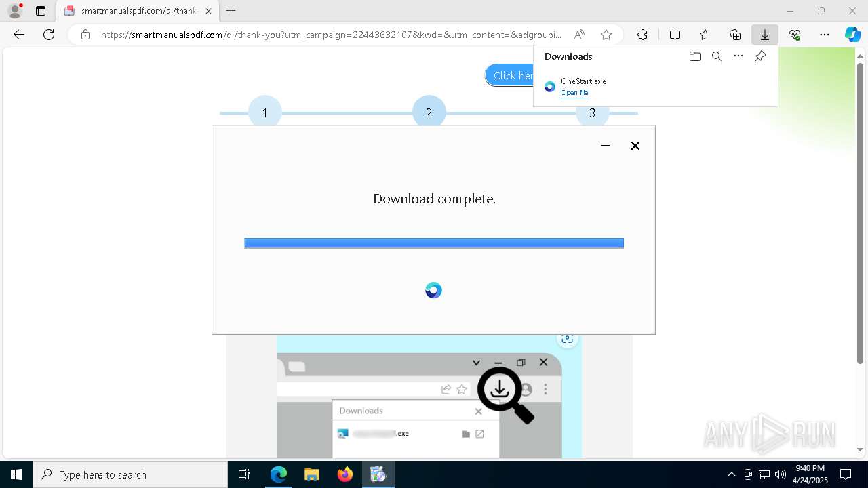
Task: Close the smartmanualspdf.com tab
Action: pos(208,11)
